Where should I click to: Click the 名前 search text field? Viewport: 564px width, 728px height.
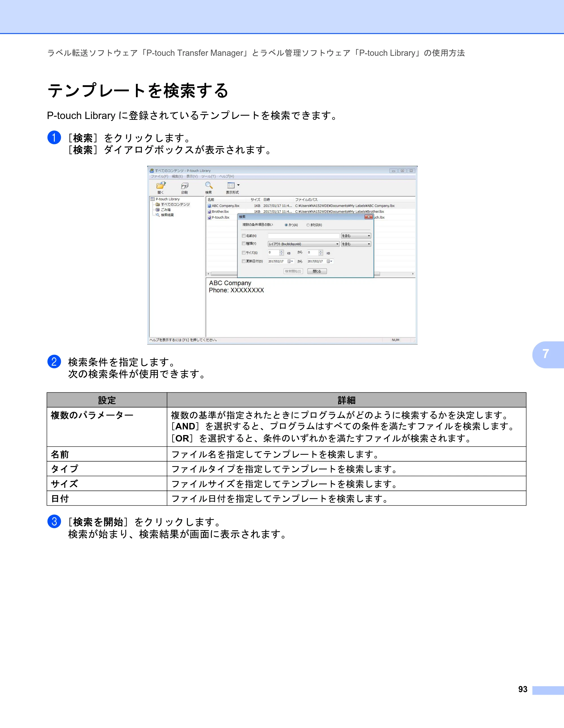click(x=303, y=236)
